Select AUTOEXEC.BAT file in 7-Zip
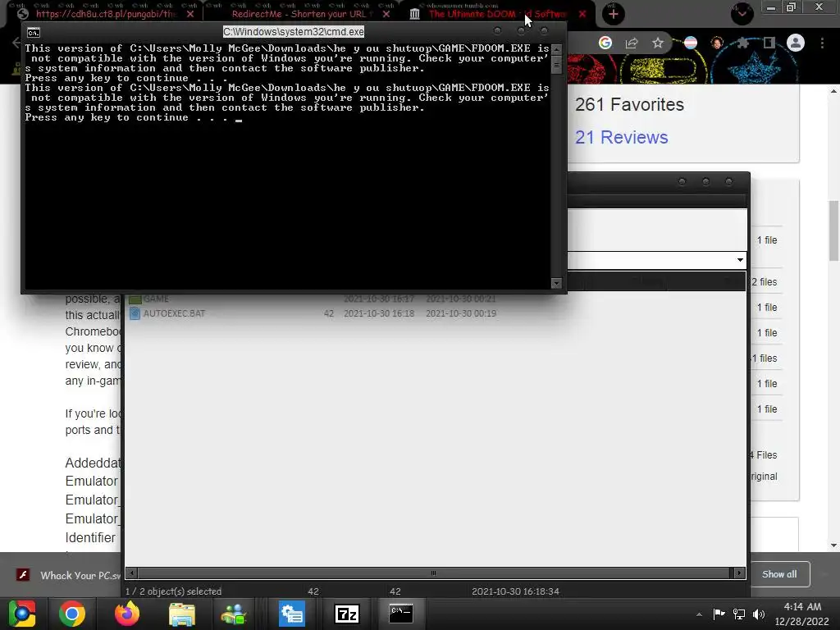This screenshot has width=840, height=630. tap(174, 313)
